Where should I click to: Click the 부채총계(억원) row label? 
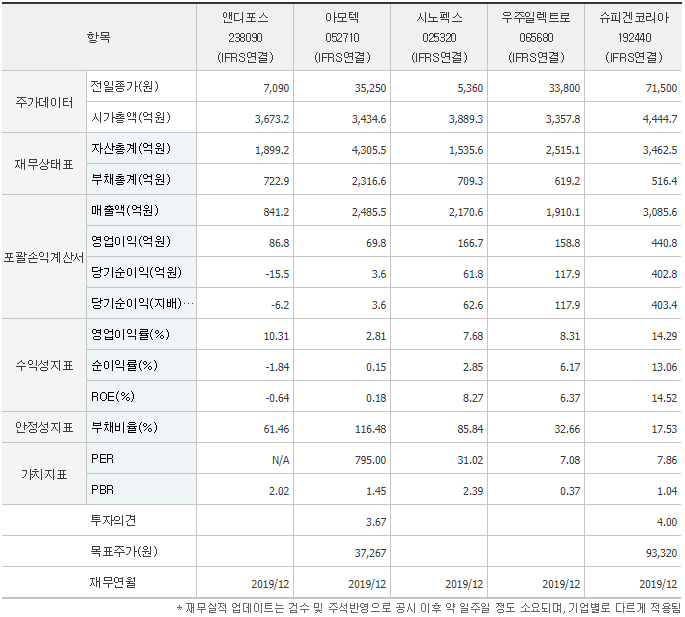tap(131, 180)
